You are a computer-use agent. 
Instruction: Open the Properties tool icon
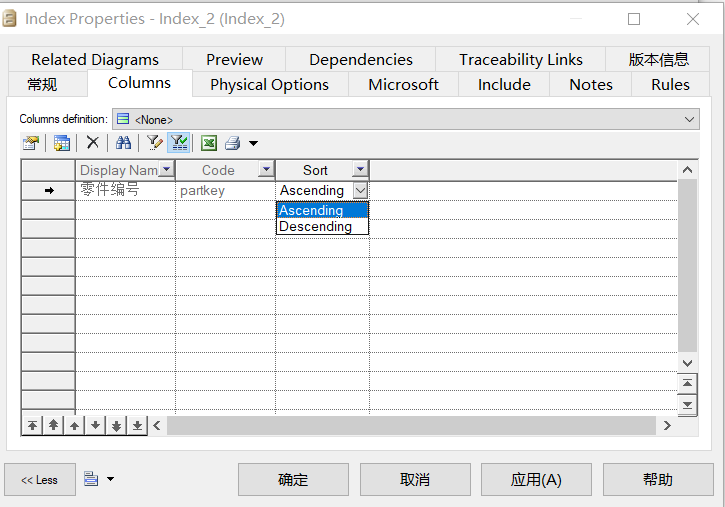pos(31,143)
